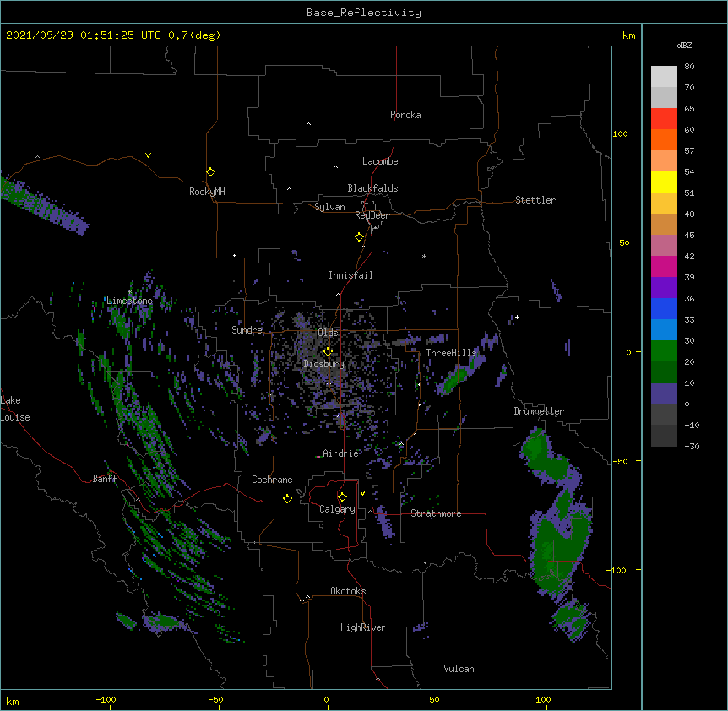
Task: Click the yellow station marker south of RedDeer
Action: click(359, 237)
